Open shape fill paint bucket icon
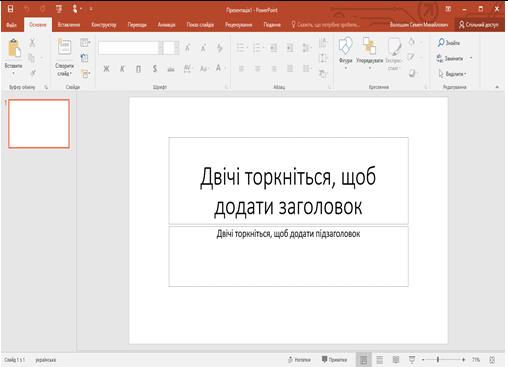Screen dimensions: 508x367 (412, 42)
